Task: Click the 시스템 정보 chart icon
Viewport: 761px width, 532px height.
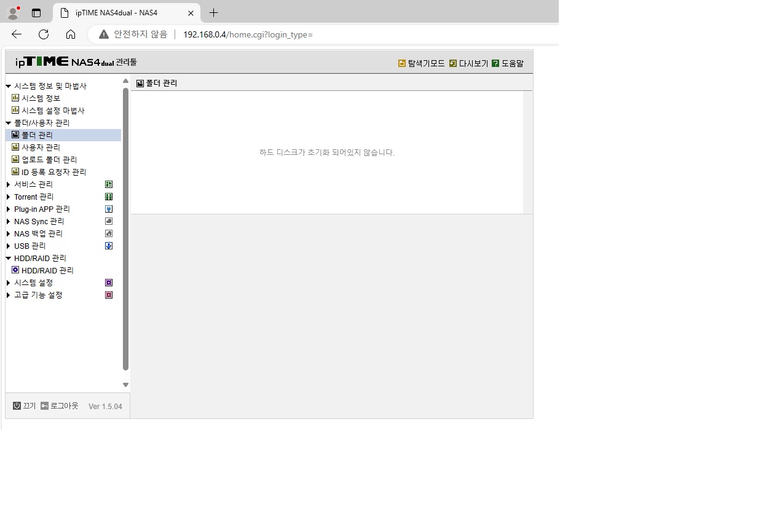Action: (15, 98)
